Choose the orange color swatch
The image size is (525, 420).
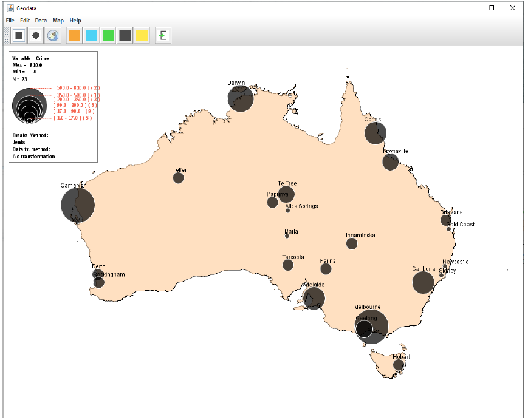(x=74, y=35)
